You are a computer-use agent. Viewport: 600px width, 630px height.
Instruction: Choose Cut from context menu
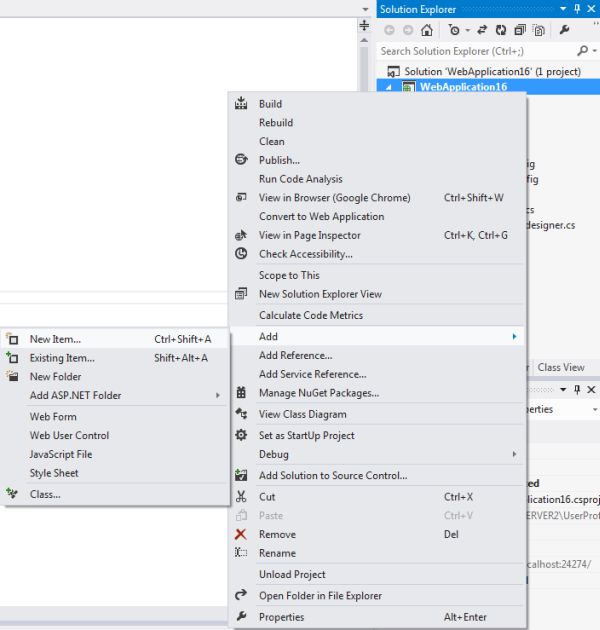(x=378, y=497)
